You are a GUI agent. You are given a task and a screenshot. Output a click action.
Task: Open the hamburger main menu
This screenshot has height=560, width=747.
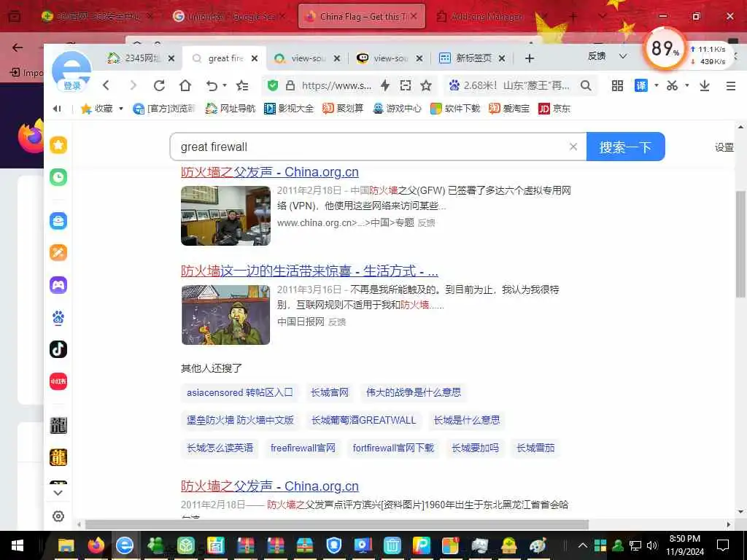pos(731,86)
